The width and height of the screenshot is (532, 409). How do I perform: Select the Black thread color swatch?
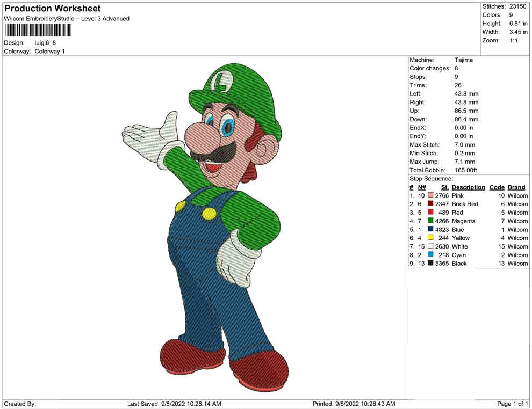click(430, 263)
